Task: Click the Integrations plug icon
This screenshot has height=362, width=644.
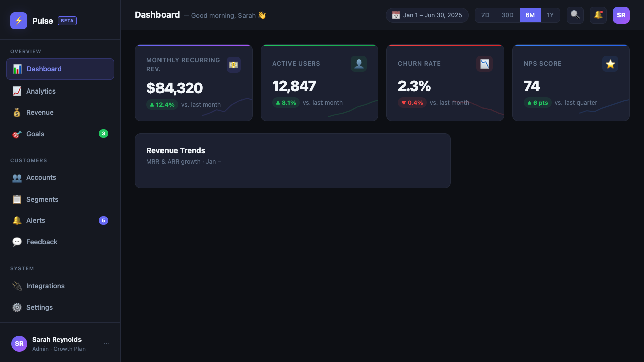Action: pos(17,286)
